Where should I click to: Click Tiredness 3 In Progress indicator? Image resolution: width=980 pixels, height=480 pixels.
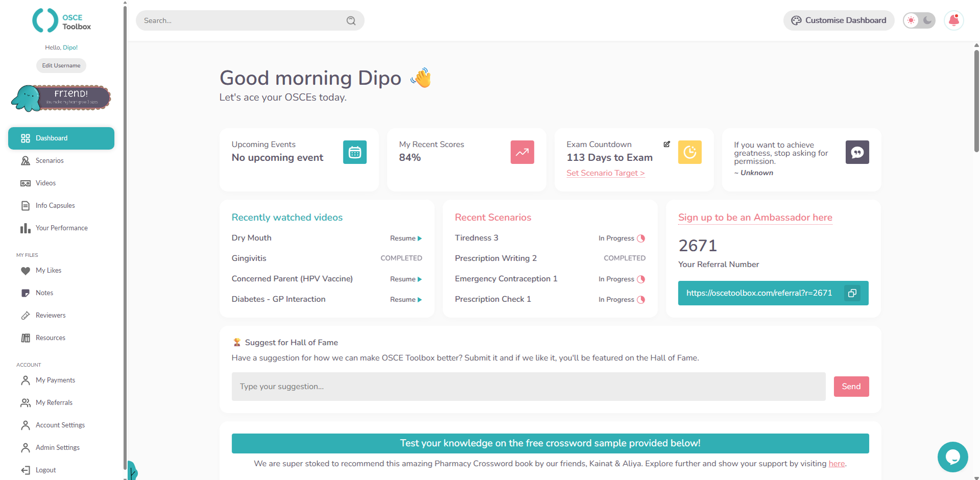click(x=622, y=238)
